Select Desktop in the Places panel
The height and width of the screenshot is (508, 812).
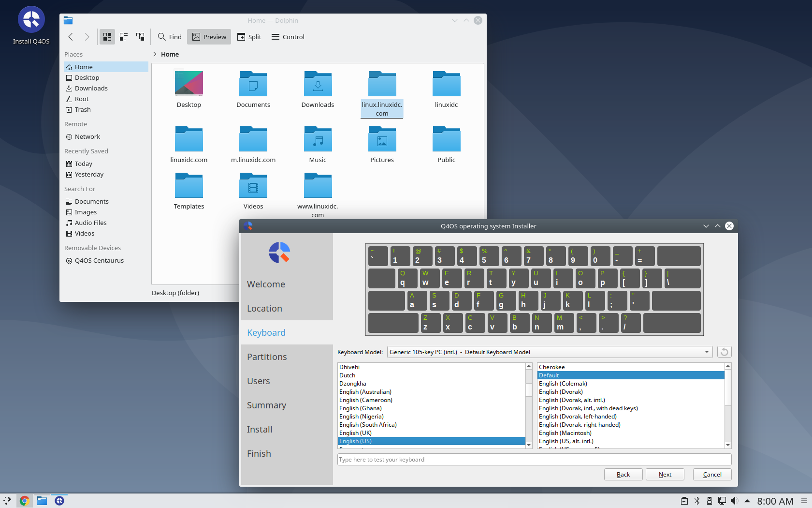106,77
